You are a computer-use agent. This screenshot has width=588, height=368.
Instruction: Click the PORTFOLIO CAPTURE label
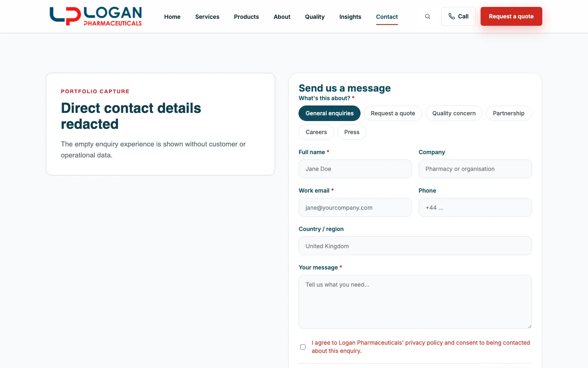pos(95,92)
